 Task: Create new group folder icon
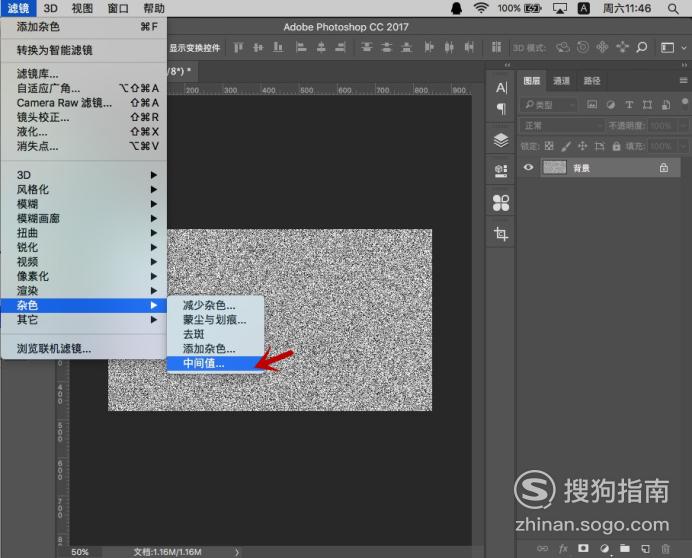click(x=624, y=548)
